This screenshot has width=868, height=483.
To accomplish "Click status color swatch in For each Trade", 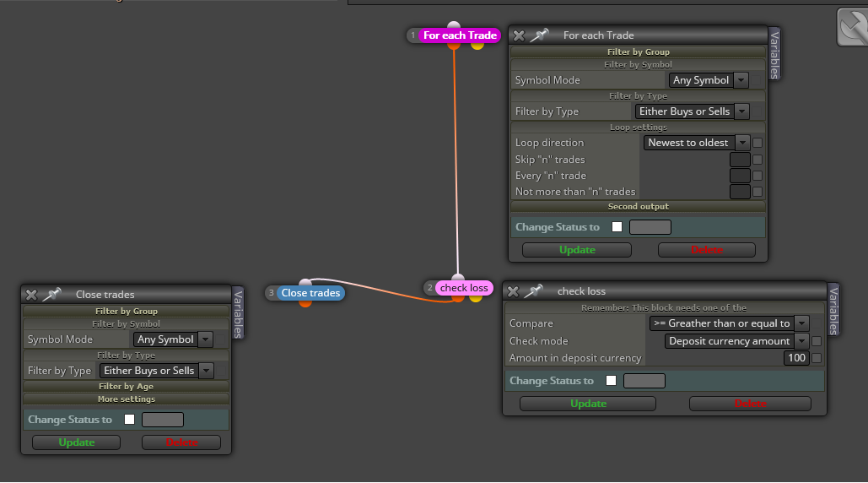I will point(650,227).
